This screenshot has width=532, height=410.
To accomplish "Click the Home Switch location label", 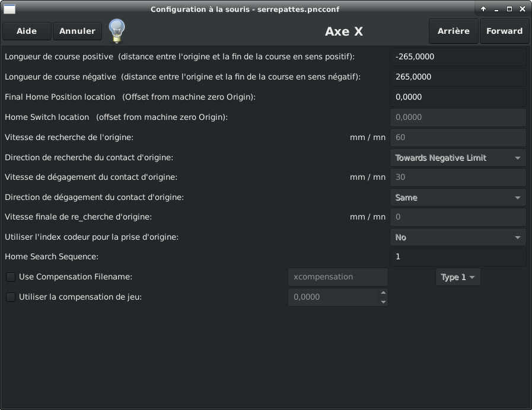I will click(x=116, y=117).
